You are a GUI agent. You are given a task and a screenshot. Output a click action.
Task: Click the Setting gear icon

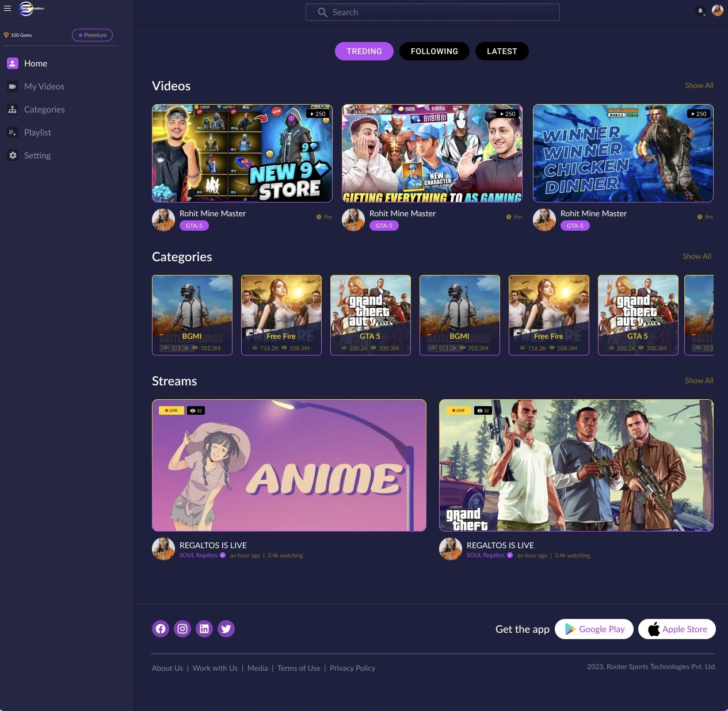(x=13, y=155)
